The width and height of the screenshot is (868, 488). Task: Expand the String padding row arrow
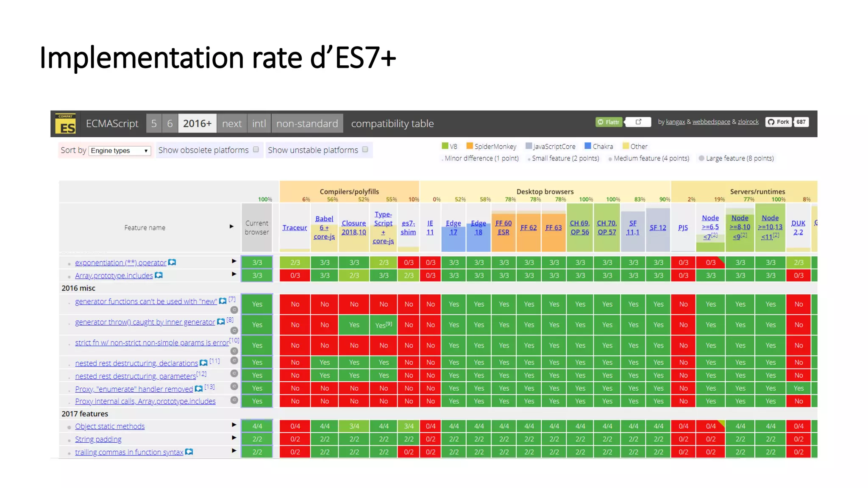point(234,438)
